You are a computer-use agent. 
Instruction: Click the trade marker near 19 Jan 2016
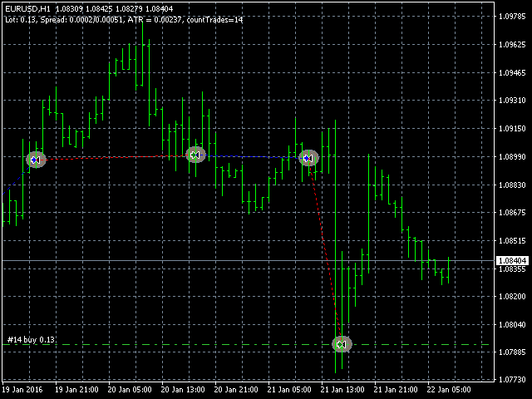coord(36,160)
